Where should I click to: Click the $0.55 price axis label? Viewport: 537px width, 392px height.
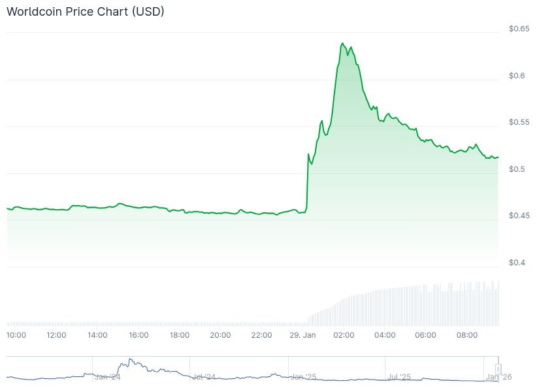[x=519, y=122]
